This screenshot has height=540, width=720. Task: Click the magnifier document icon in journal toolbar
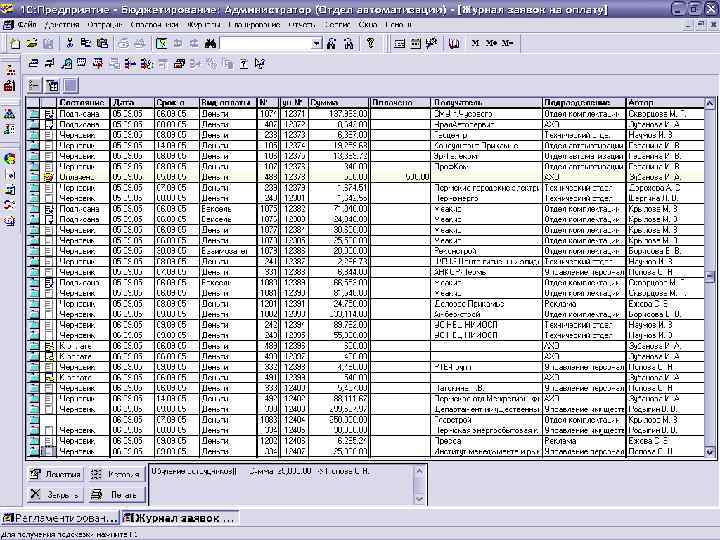[x=67, y=63]
